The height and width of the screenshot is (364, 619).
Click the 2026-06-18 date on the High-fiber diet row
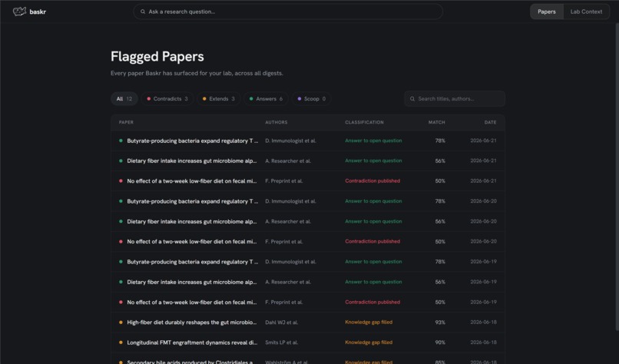coord(483,323)
